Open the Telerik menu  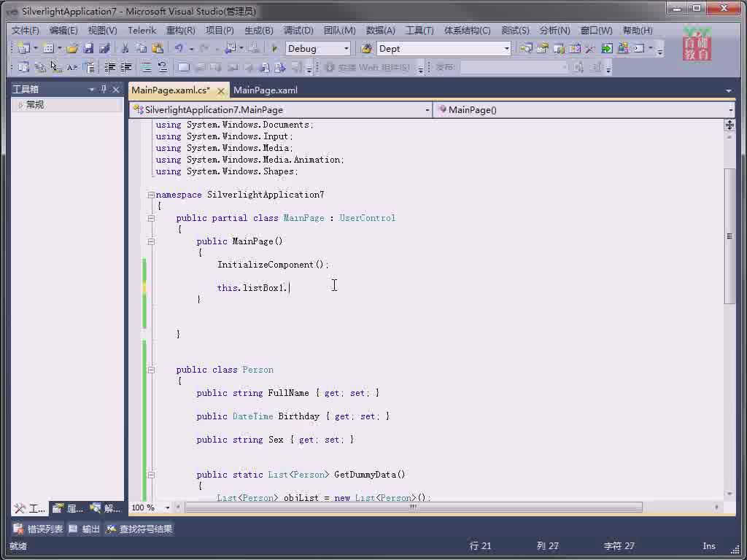[142, 31]
